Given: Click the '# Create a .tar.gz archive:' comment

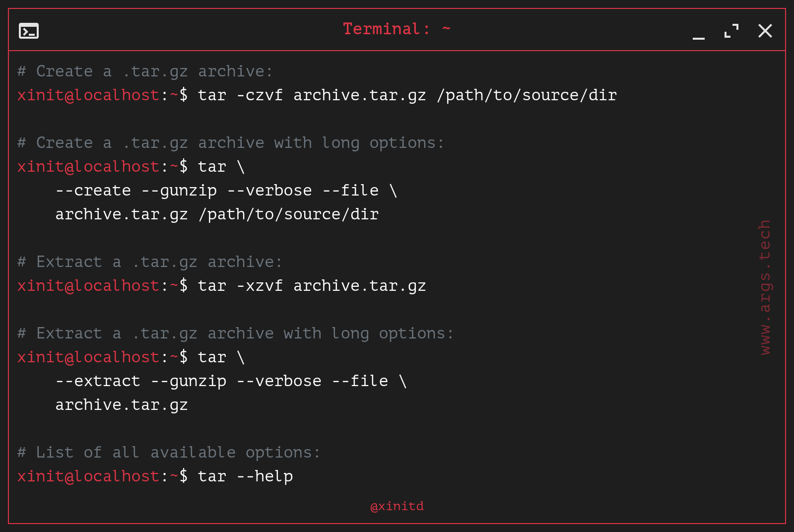Looking at the screenshot, I should tap(145, 71).
